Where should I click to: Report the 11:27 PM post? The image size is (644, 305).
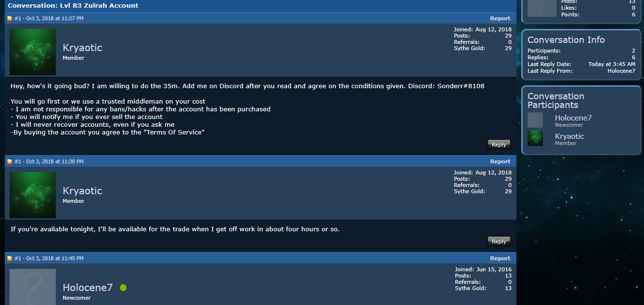pyautogui.click(x=500, y=18)
